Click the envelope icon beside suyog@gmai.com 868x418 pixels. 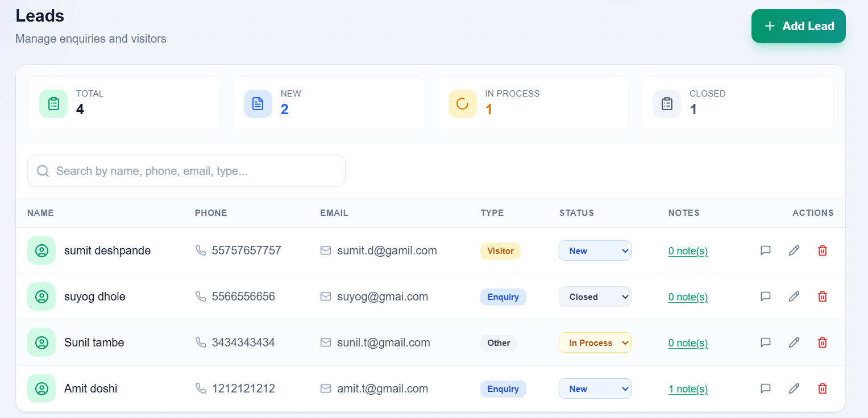(x=326, y=296)
